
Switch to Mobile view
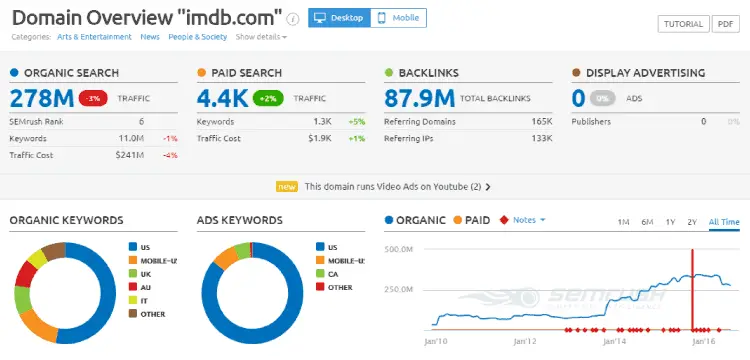point(398,18)
